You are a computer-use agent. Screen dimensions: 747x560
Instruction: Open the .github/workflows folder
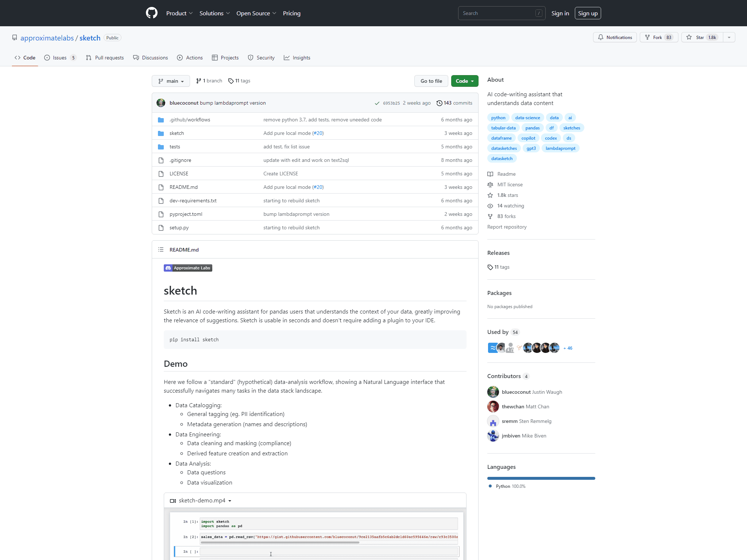coord(190,120)
